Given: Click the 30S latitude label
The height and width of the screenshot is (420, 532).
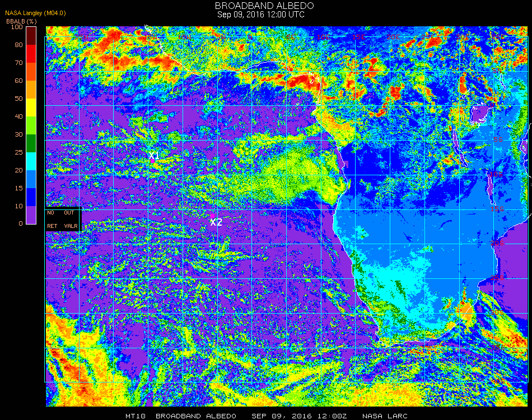Looking at the screenshot, I should coord(497,313).
